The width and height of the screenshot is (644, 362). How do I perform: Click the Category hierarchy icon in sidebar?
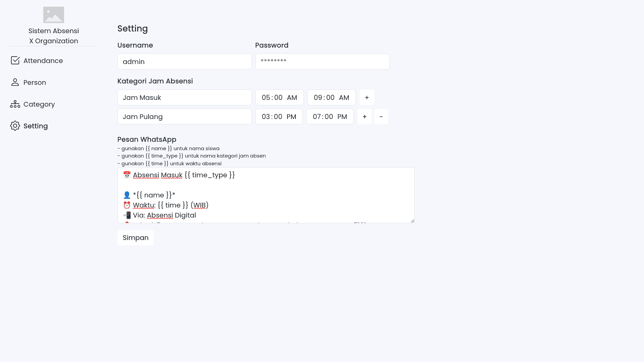pyautogui.click(x=15, y=104)
